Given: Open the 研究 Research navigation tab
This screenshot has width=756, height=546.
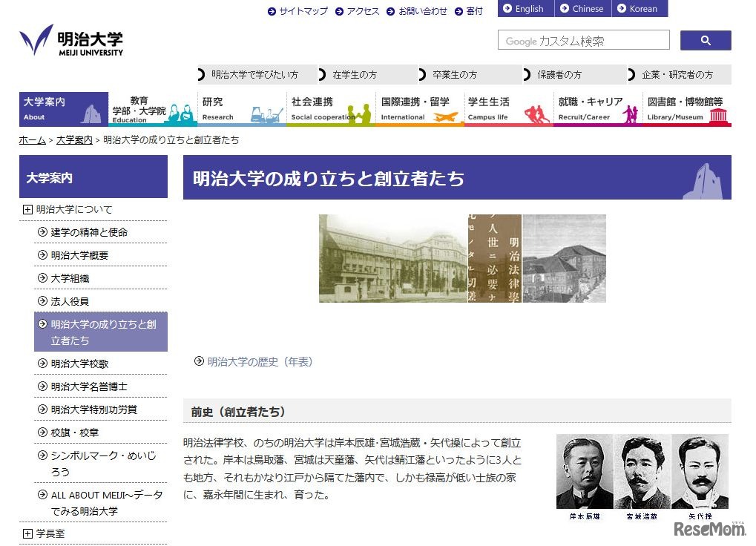Looking at the screenshot, I should (x=241, y=109).
